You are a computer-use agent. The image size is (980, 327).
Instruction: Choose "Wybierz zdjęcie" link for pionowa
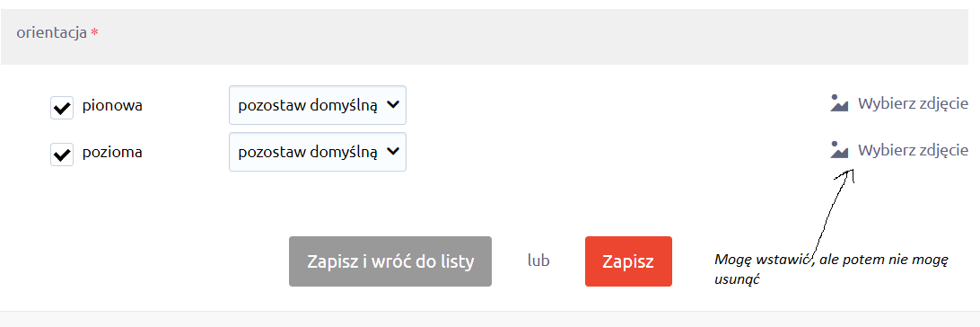913,104
